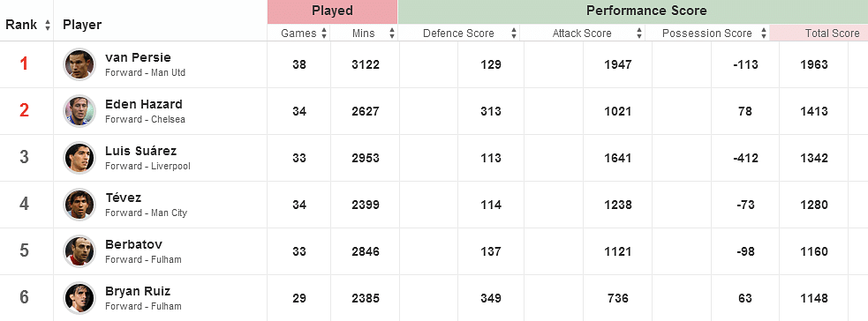Sort by Possession Score arrows
The image size is (868, 321).
(x=765, y=34)
